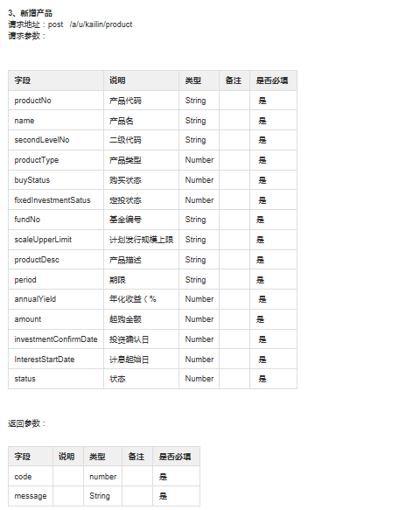Select the 'message' field cell

click(31, 496)
